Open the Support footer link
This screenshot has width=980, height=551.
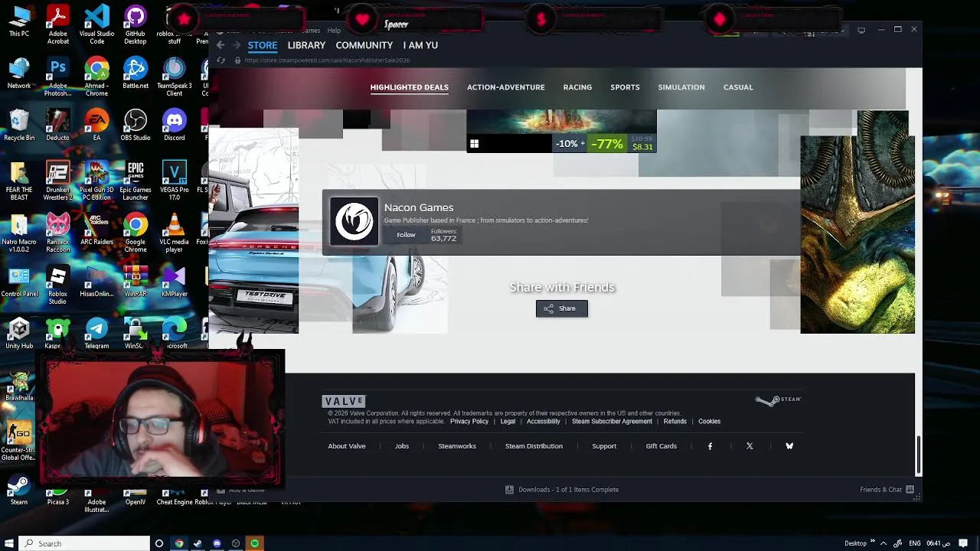(604, 446)
